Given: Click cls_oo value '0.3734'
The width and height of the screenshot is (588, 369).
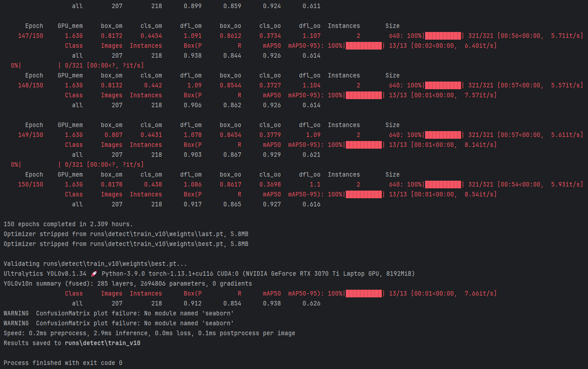Looking at the screenshot, I should (270, 36).
